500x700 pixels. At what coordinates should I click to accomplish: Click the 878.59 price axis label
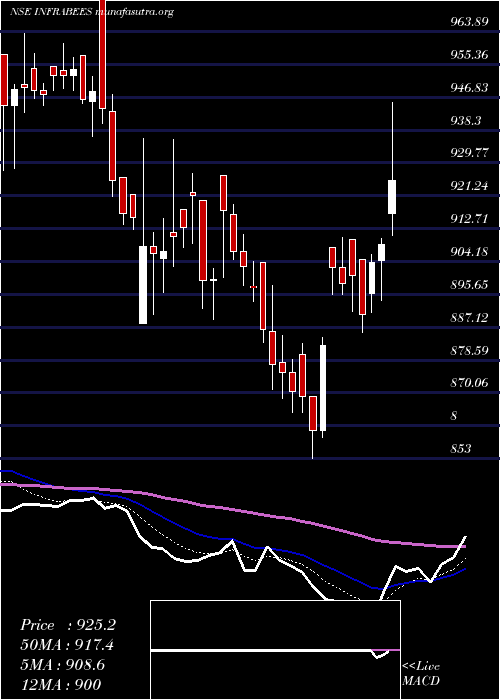[x=468, y=350]
